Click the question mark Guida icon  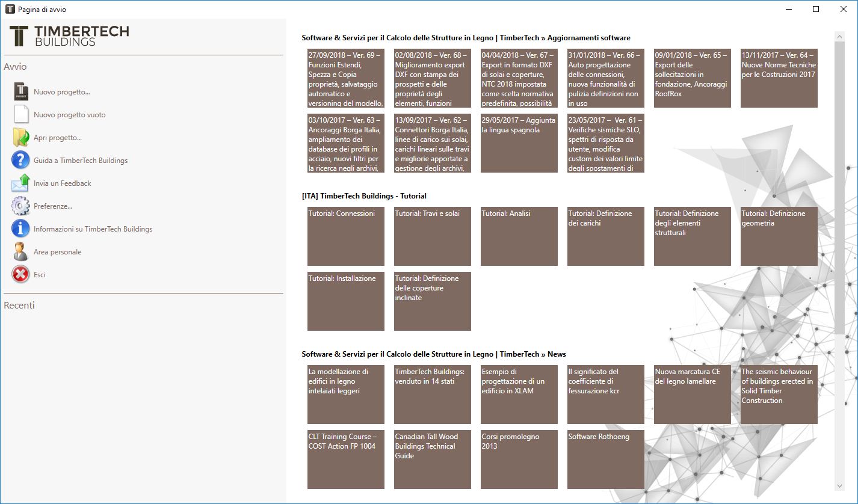click(20, 161)
